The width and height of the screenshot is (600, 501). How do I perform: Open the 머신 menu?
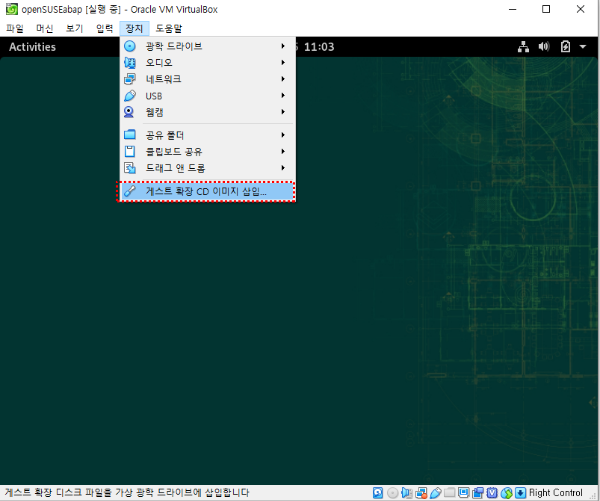45,28
